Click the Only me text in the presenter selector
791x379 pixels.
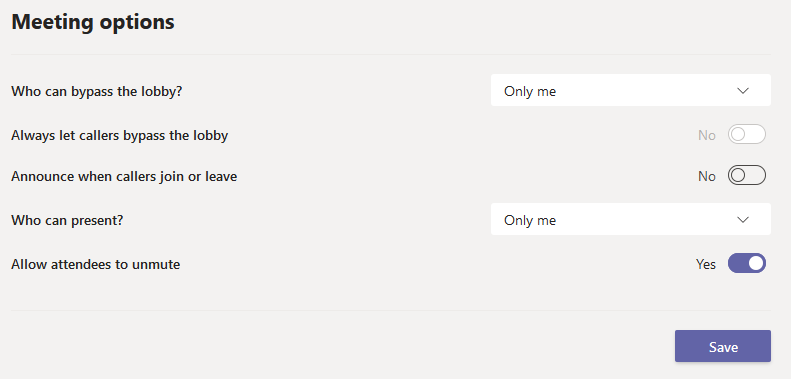click(x=530, y=220)
